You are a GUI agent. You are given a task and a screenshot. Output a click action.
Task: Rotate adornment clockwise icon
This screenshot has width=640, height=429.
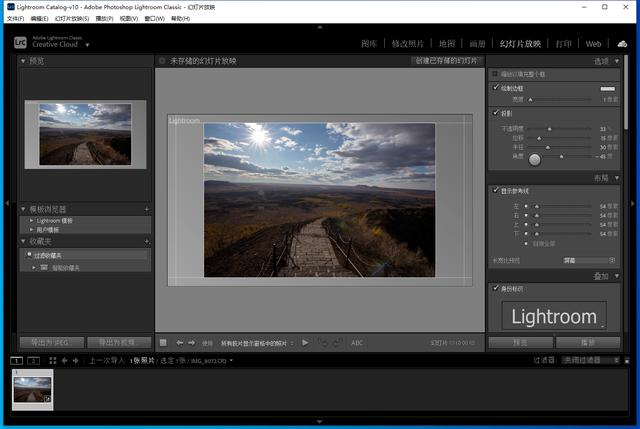pos(337,343)
